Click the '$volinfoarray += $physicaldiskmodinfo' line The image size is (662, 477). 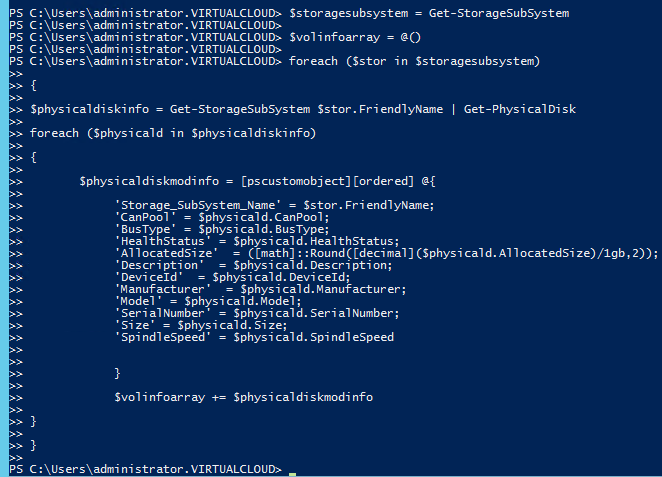pyautogui.click(x=243, y=397)
